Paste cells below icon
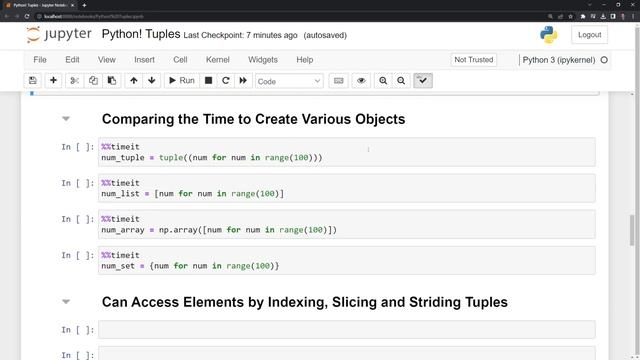The width and height of the screenshot is (640, 360). point(111,81)
